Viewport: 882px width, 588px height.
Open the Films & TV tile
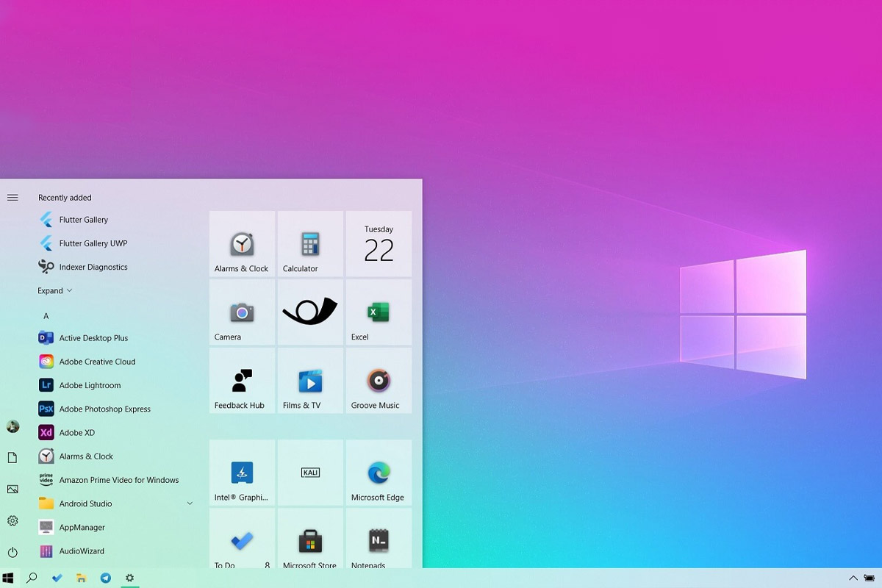[x=310, y=381]
